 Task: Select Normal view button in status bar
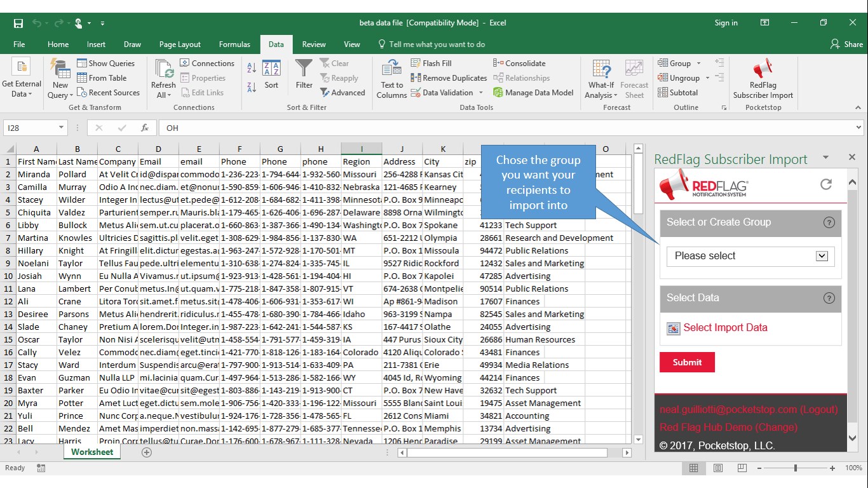[x=694, y=468]
